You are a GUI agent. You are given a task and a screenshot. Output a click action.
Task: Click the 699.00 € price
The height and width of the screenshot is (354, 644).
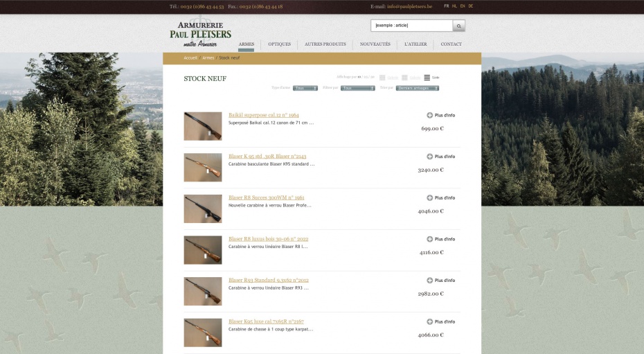pos(433,129)
